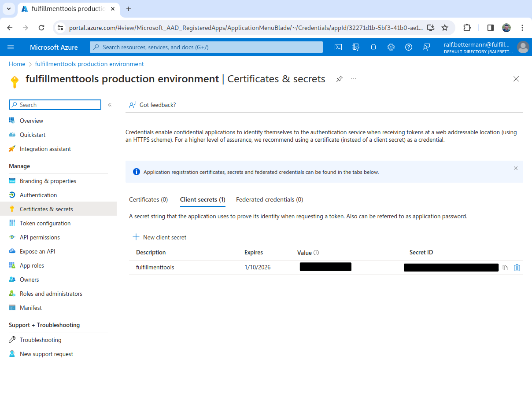Open portal settings gear icon
Image resolution: width=532 pixels, height=397 pixels.
pos(391,47)
